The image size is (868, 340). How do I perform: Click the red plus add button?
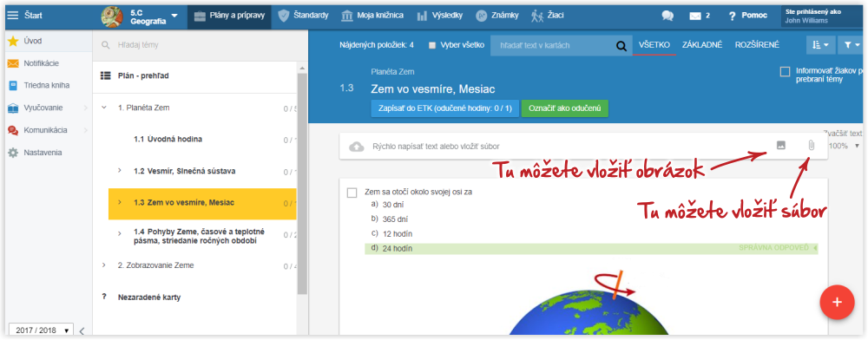point(837,302)
